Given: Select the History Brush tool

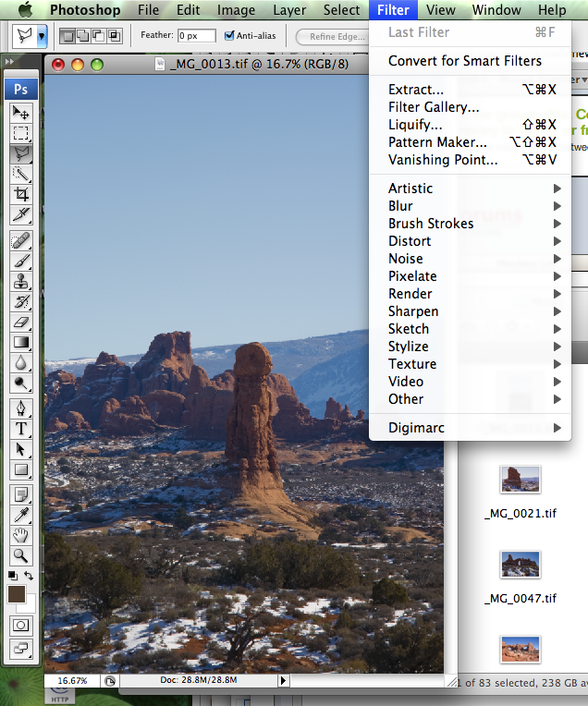Looking at the screenshot, I should tap(20, 301).
